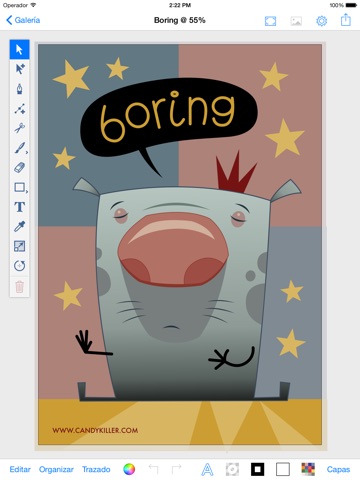
Task: Select the Direct Selection node tool
Action: [19, 69]
